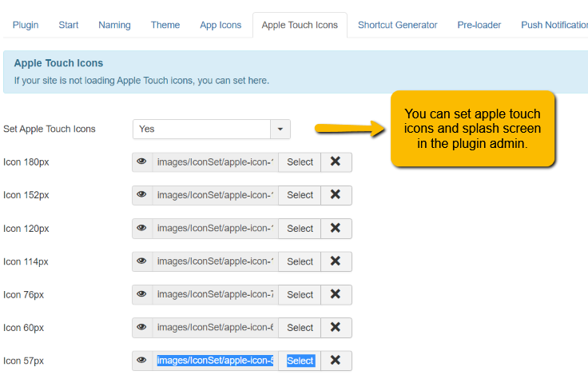
Task: Switch to the Plugin tab
Action: point(26,25)
